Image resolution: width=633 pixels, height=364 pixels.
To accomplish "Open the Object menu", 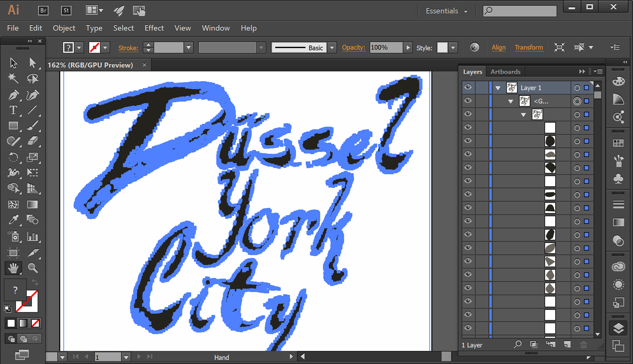I will [x=64, y=28].
